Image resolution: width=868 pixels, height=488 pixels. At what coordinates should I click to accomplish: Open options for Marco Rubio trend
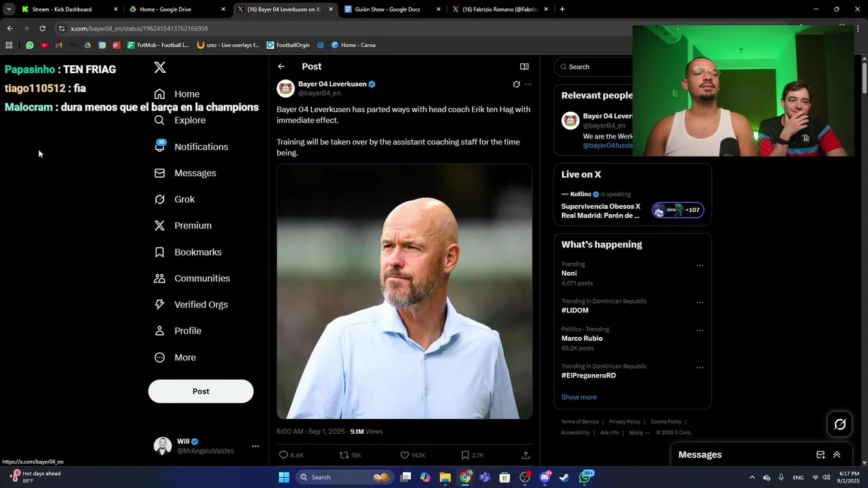point(700,331)
